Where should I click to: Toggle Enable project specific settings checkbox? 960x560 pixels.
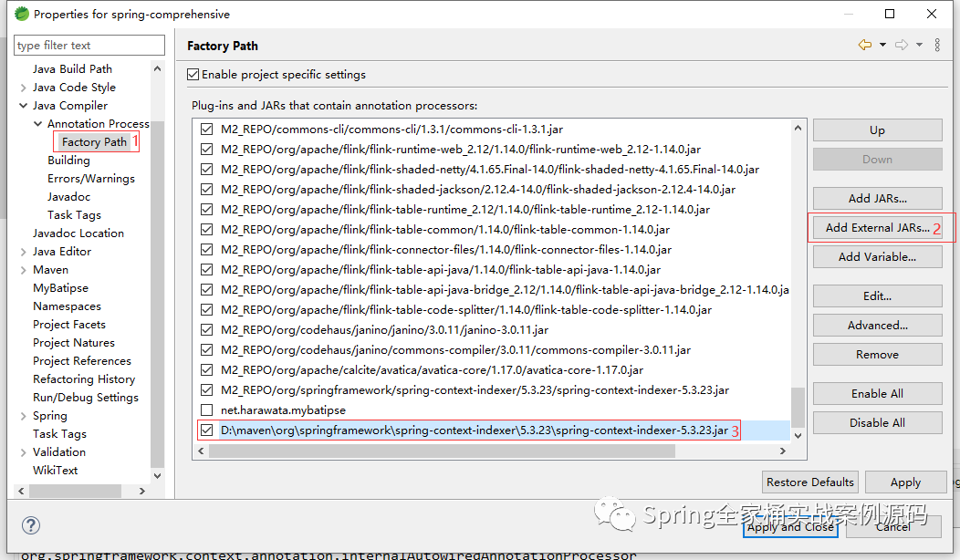pyautogui.click(x=193, y=74)
